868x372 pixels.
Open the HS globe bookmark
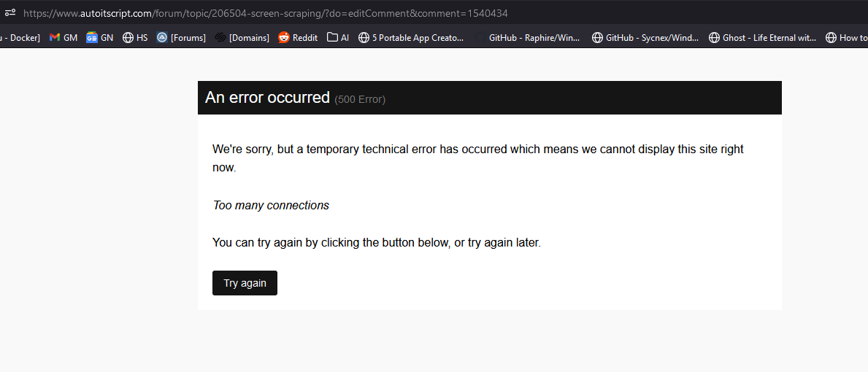(135, 38)
